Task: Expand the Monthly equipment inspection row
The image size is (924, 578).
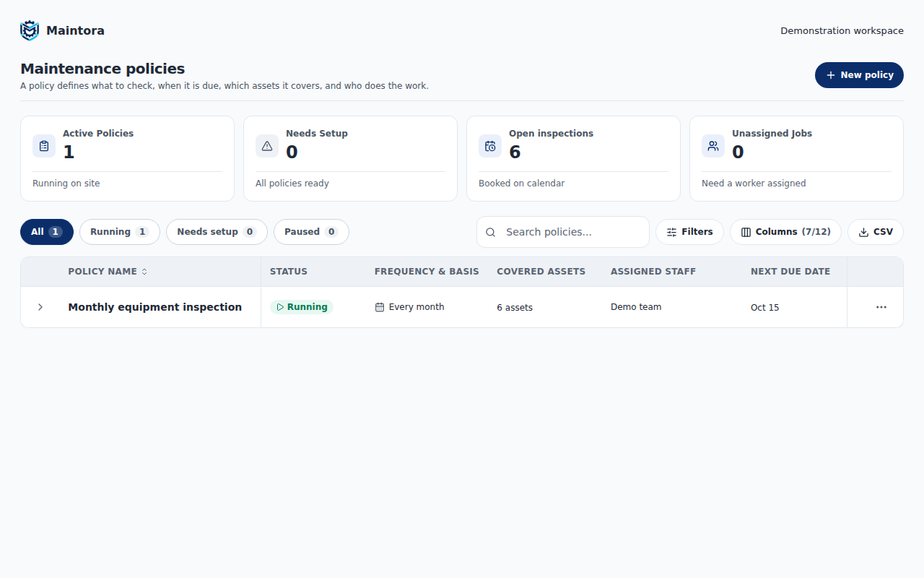Action: click(40, 307)
